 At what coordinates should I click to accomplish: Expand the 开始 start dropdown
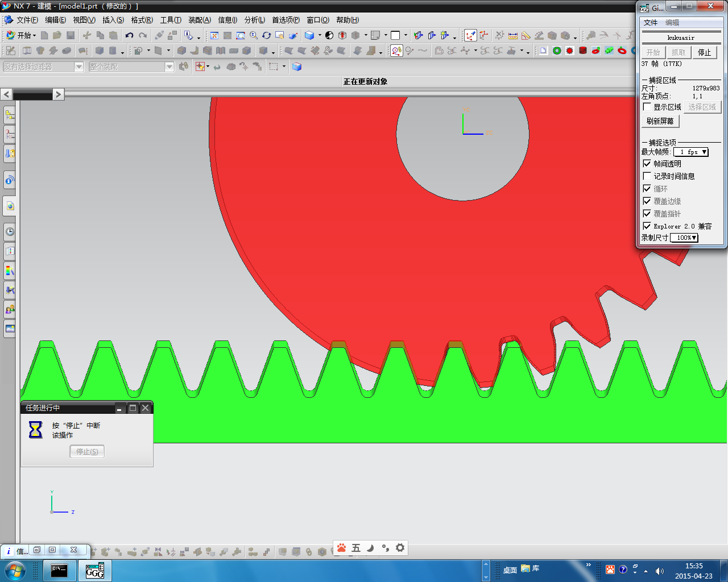(x=22, y=35)
